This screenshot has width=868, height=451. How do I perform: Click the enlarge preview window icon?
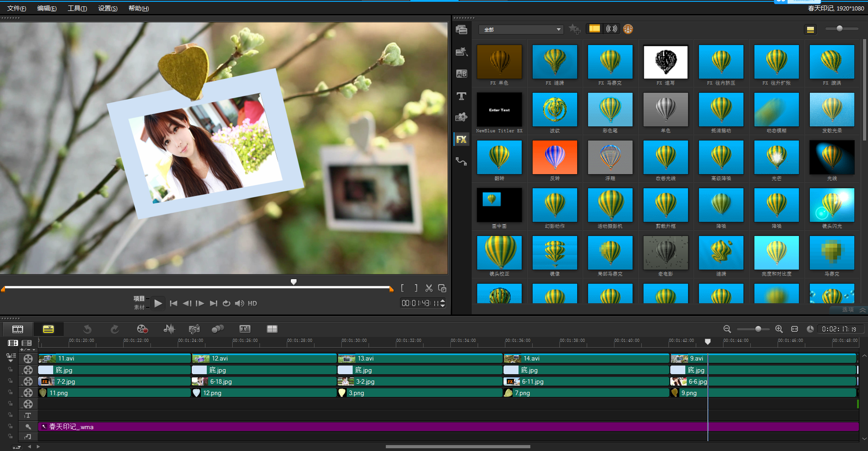pos(442,288)
